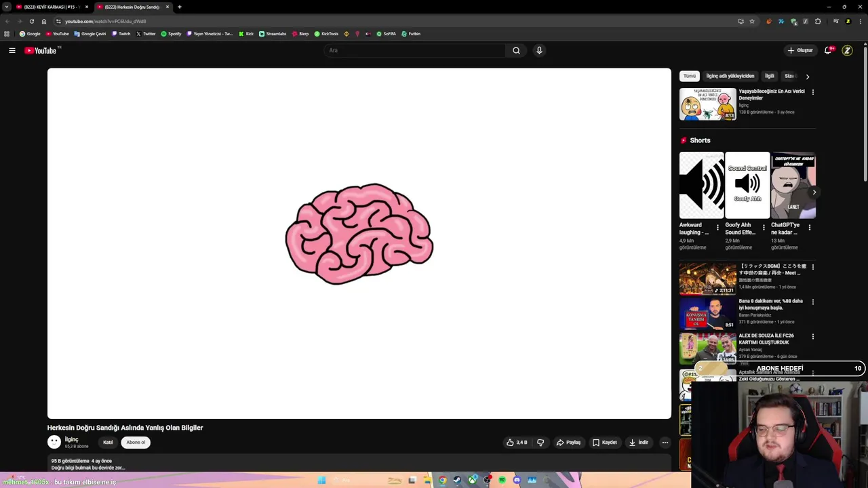868x488 pixels.
Task: Click the İndir download button
Action: [x=639, y=443]
